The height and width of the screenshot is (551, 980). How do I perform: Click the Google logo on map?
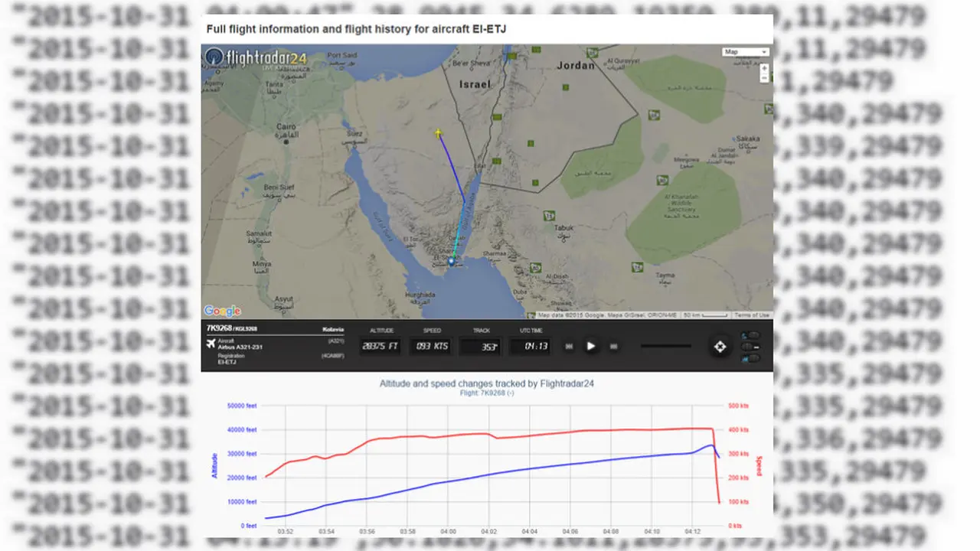click(222, 311)
